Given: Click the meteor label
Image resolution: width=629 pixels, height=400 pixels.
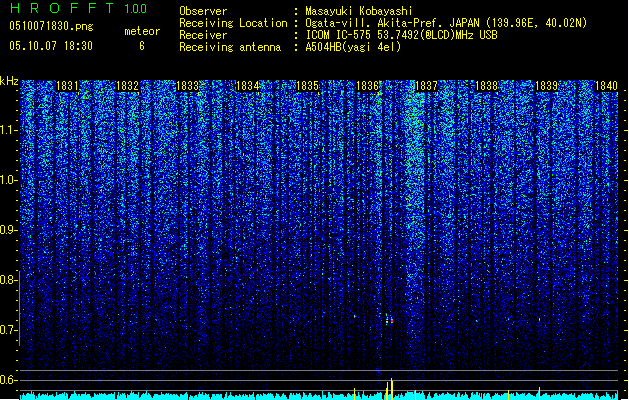Looking at the screenshot, I should click(142, 31).
